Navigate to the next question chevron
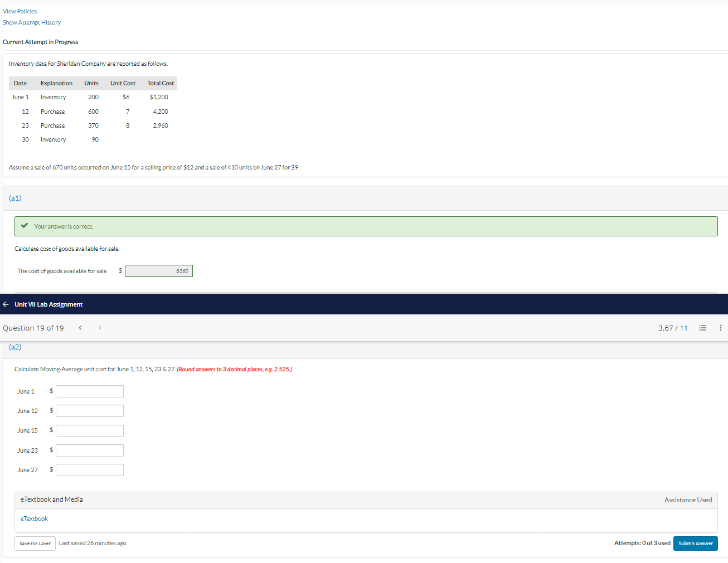Viewport: 728px width, 563px height. pos(99,328)
